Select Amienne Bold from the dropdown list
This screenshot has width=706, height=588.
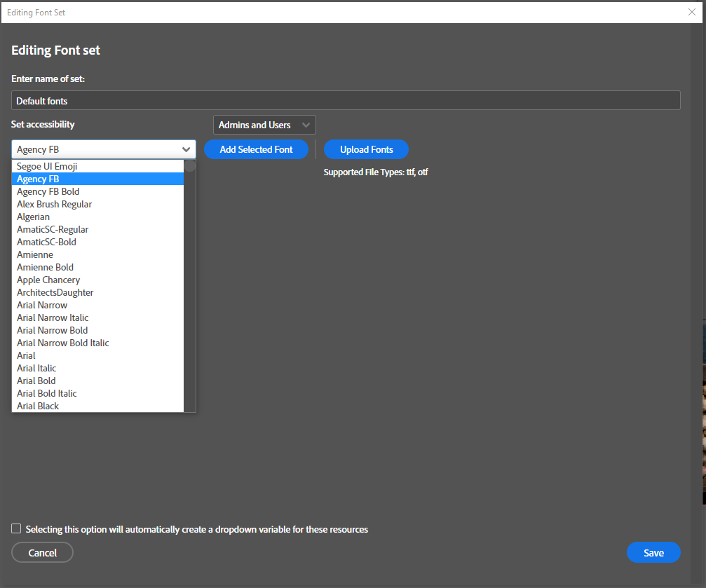(x=45, y=267)
